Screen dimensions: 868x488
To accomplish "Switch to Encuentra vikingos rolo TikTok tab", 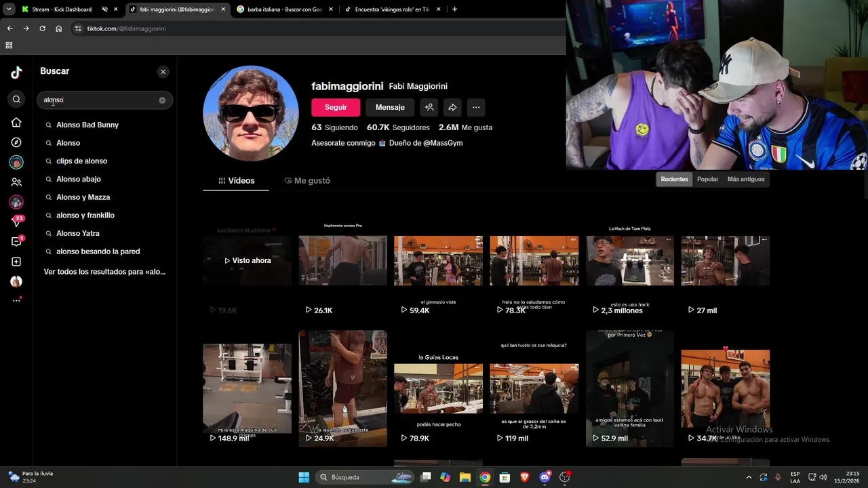I will pos(392,9).
